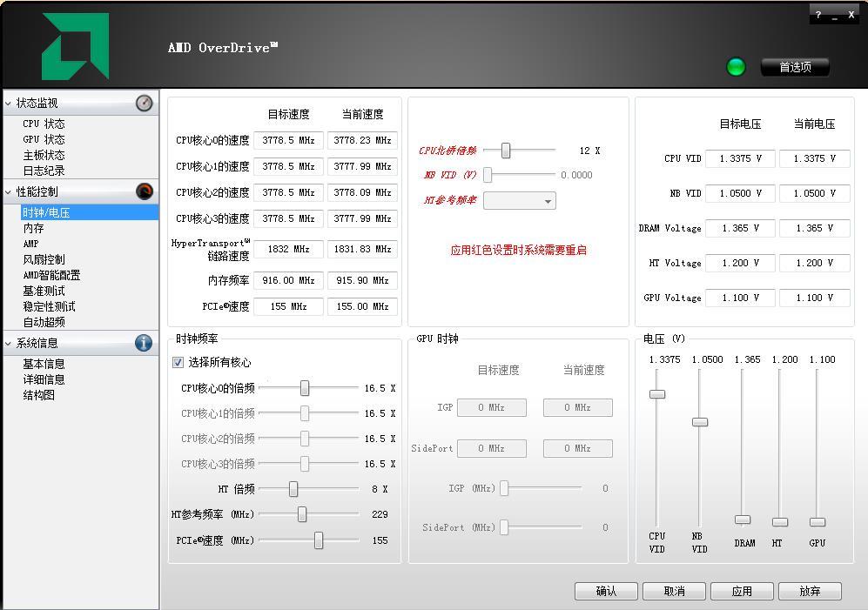
Task: Click the NB VID (V) slider handle
Action: [488, 175]
